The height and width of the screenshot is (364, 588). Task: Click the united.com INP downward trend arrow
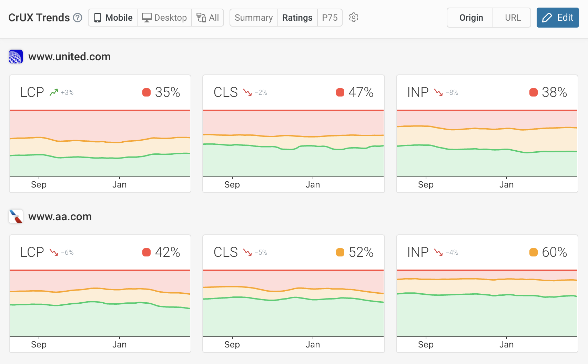tap(438, 92)
